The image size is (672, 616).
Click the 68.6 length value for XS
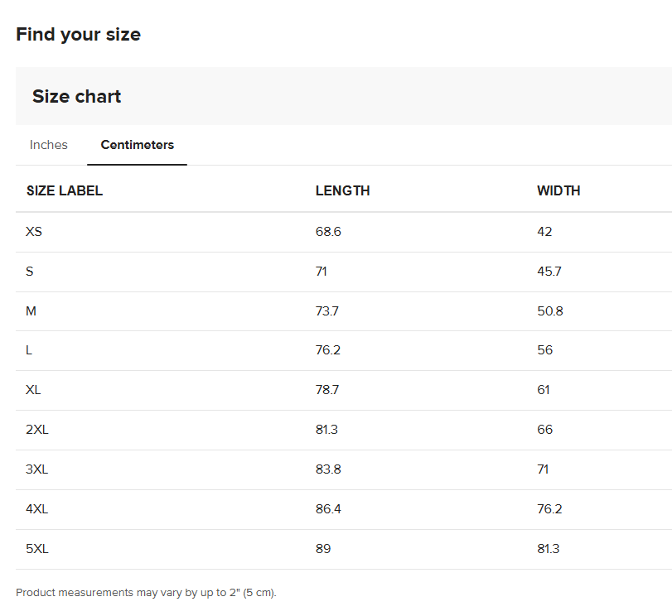328,231
